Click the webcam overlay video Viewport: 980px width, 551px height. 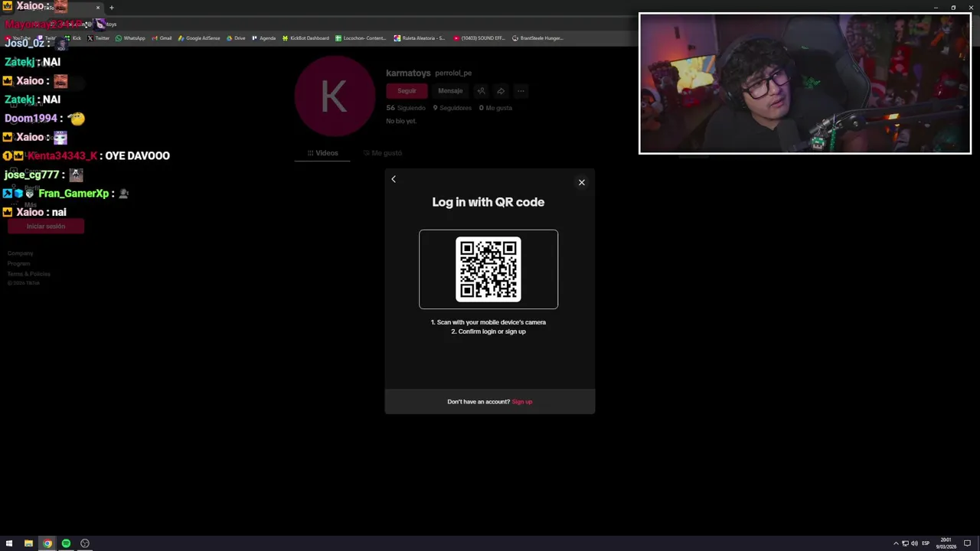pos(805,83)
